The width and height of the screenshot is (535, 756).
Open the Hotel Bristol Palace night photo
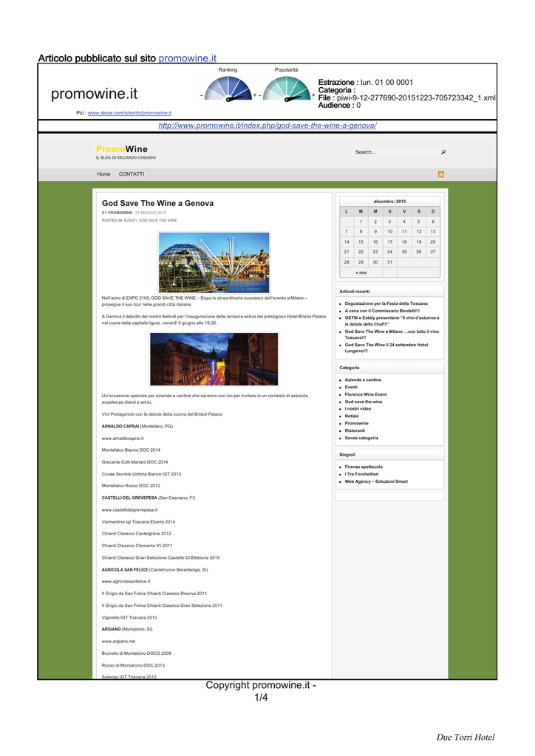click(214, 360)
